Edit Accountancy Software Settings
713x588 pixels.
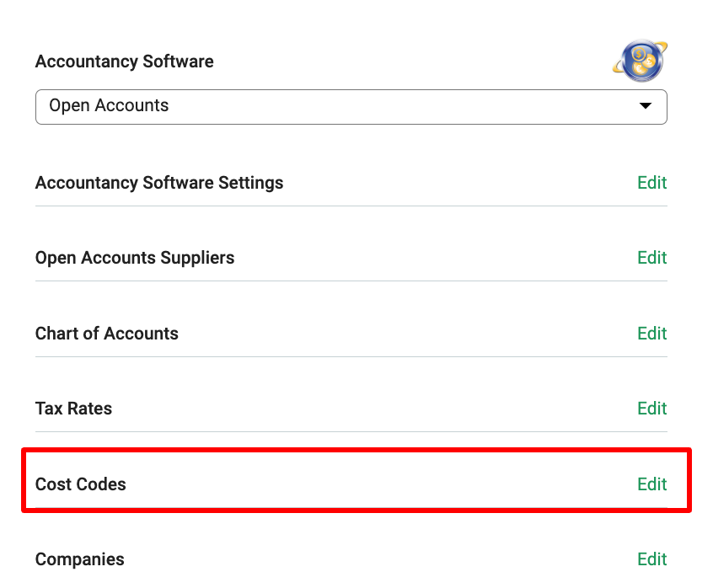[x=651, y=183]
